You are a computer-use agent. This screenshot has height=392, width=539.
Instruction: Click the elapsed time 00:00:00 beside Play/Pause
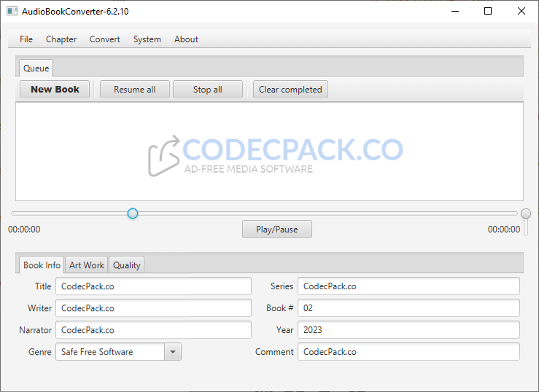tap(24, 230)
